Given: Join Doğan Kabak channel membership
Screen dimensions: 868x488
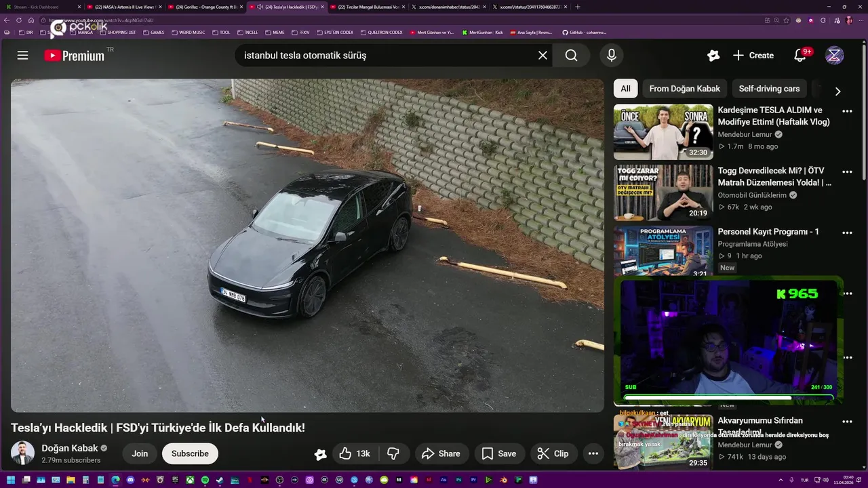Looking at the screenshot, I should point(140,453).
